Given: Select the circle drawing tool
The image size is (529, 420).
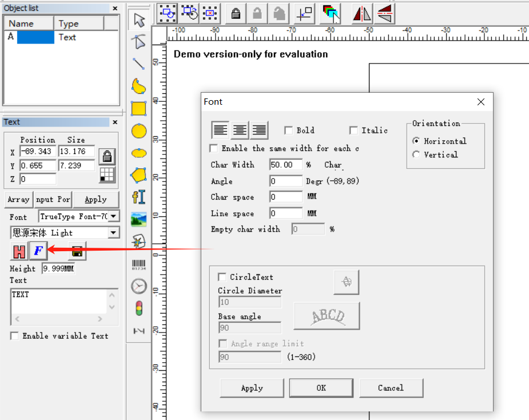Looking at the screenshot, I should (x=138, y=131).
